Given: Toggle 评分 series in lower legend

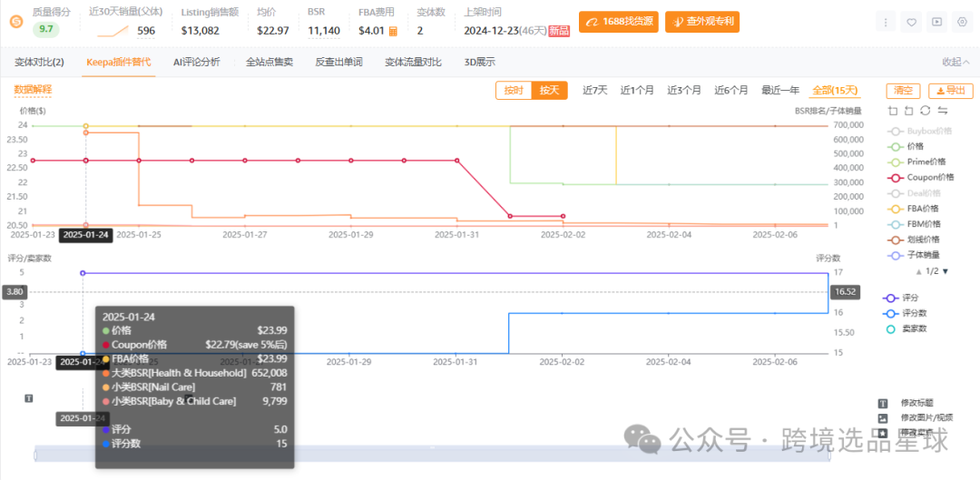Looking at the screenshot, I should coord(901,299).
